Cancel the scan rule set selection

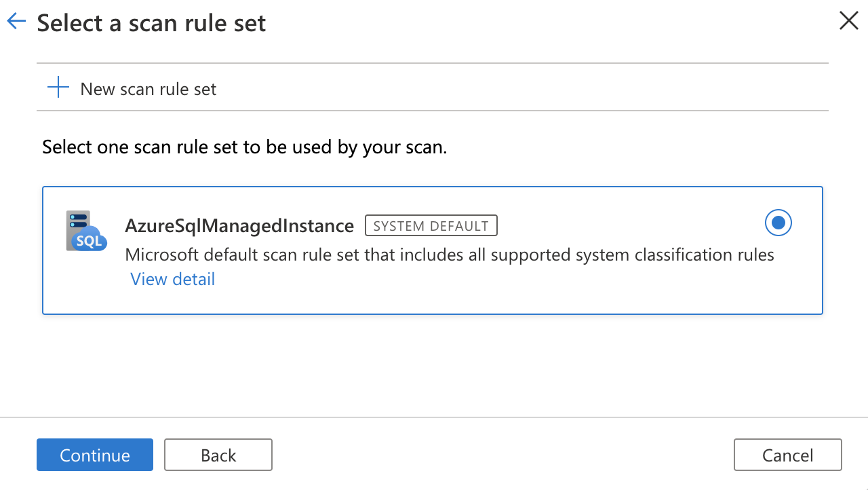tap(787, 455)
